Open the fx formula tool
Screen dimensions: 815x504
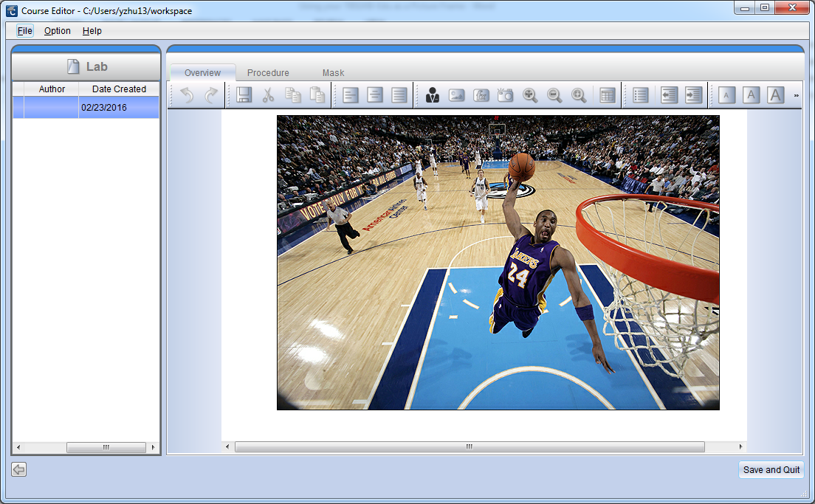tap(481, 94)
